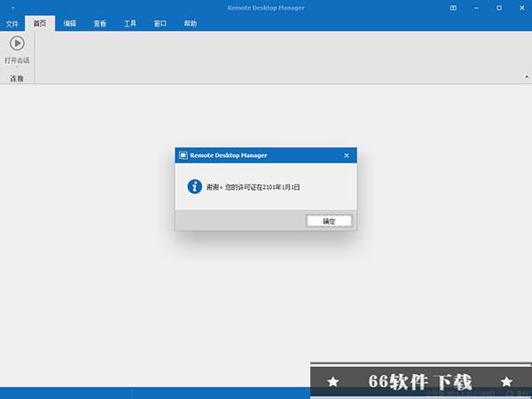The image size is (532, 399).
Task: Click the ribbon display options icon
Action: 453,8
